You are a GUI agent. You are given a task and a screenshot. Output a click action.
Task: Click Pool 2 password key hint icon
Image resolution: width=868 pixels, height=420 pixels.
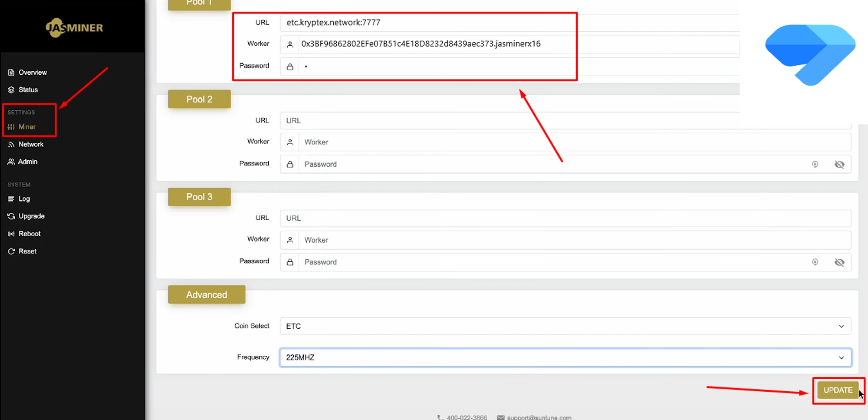click(x=815, y=164)
